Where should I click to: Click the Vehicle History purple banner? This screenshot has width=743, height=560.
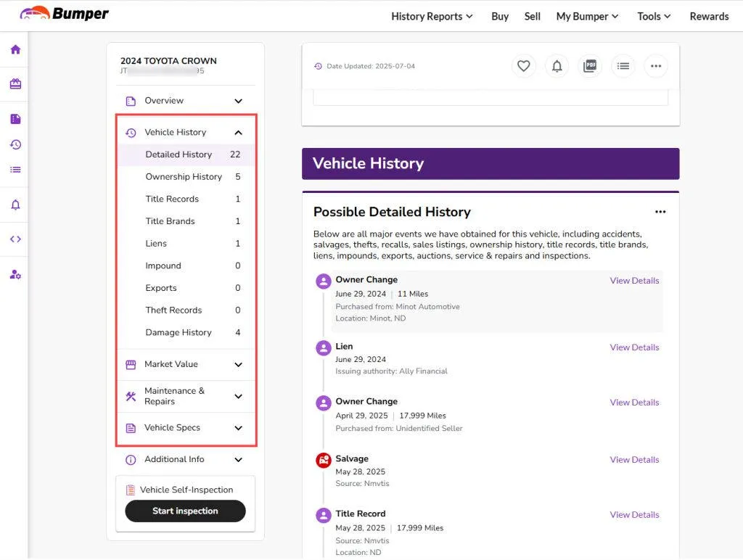[x=490, y=163]
